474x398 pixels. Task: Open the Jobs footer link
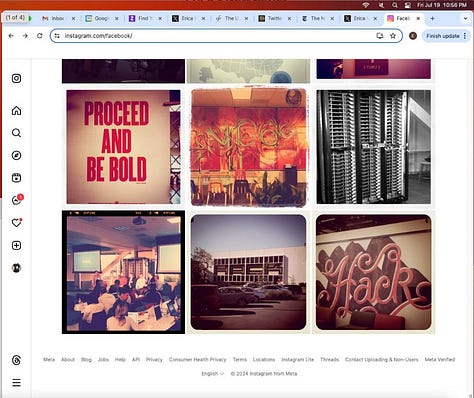coord(103,359)
